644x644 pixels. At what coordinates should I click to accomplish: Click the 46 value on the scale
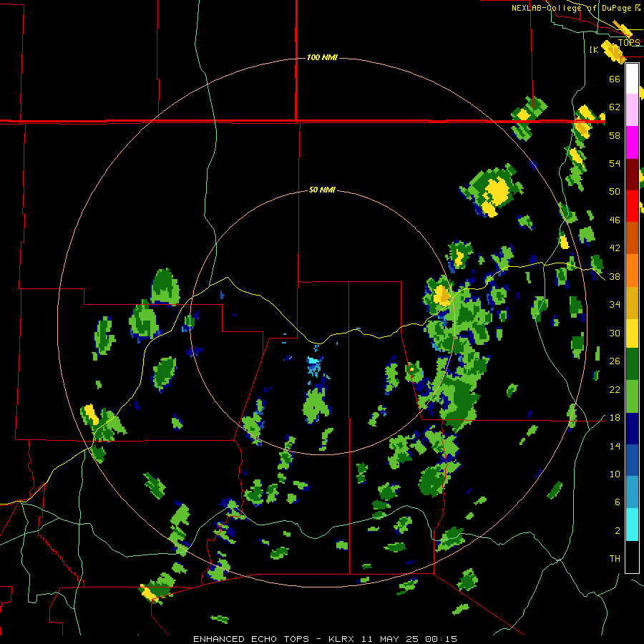615,220
